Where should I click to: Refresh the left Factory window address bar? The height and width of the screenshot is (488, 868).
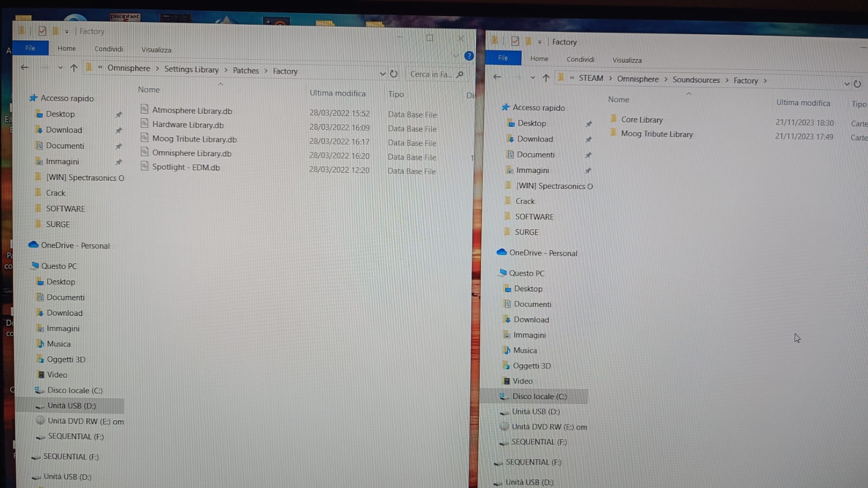coord(394,73)
